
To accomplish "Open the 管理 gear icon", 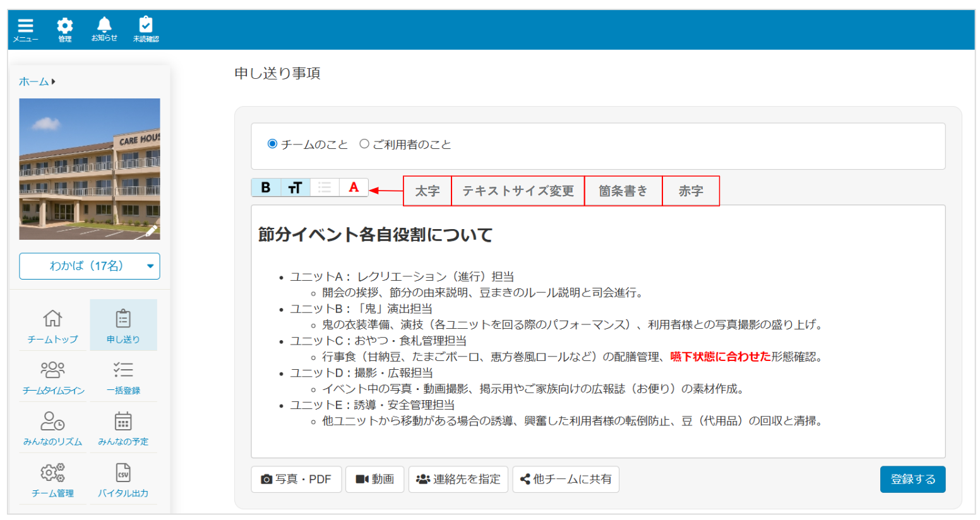I will [x=64, y=30].
